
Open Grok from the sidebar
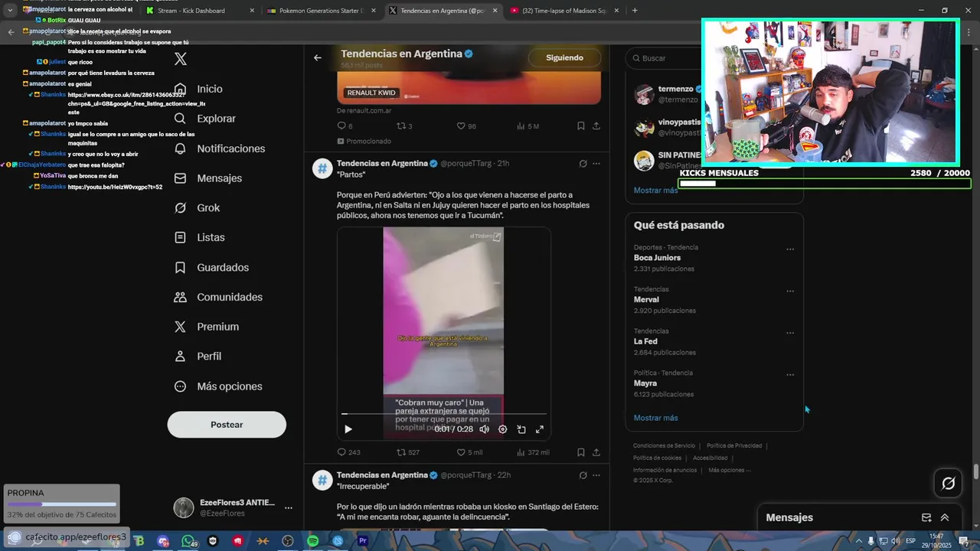pyautogui.click(x=196, y=208)
